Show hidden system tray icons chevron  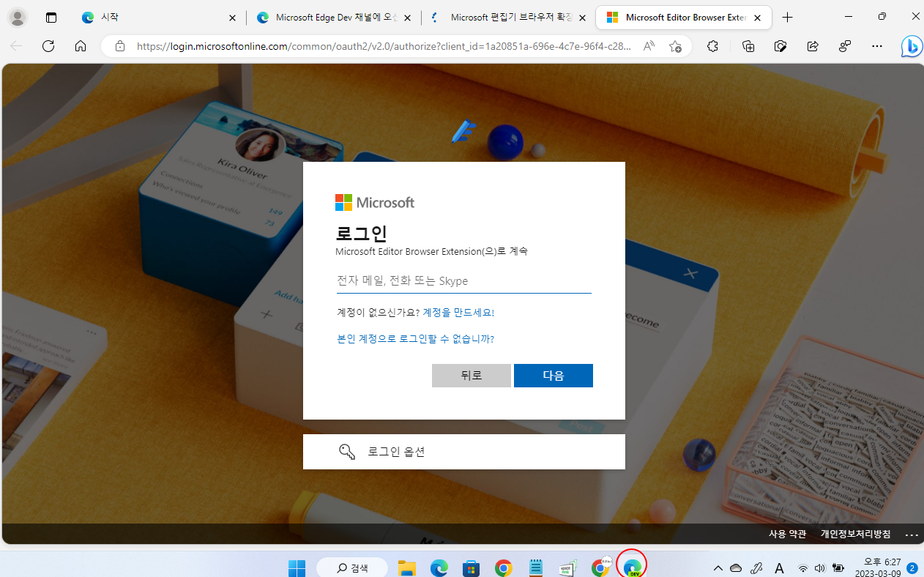tap(718, 567)
